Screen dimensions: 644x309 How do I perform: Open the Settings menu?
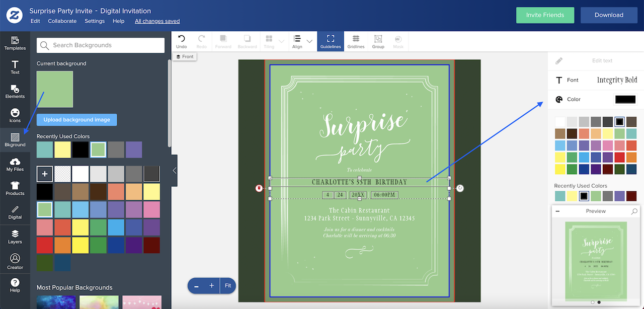(x=95, y=21)
